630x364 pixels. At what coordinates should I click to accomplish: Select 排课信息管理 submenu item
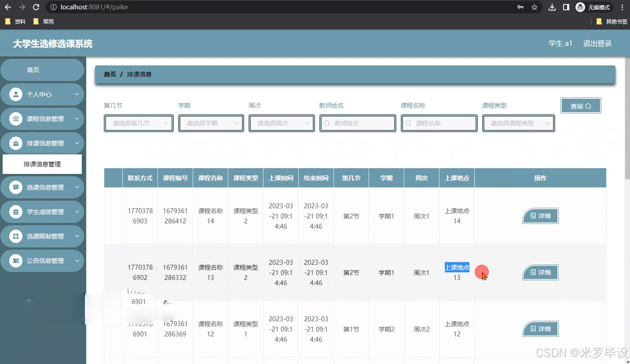pos(42,164)
